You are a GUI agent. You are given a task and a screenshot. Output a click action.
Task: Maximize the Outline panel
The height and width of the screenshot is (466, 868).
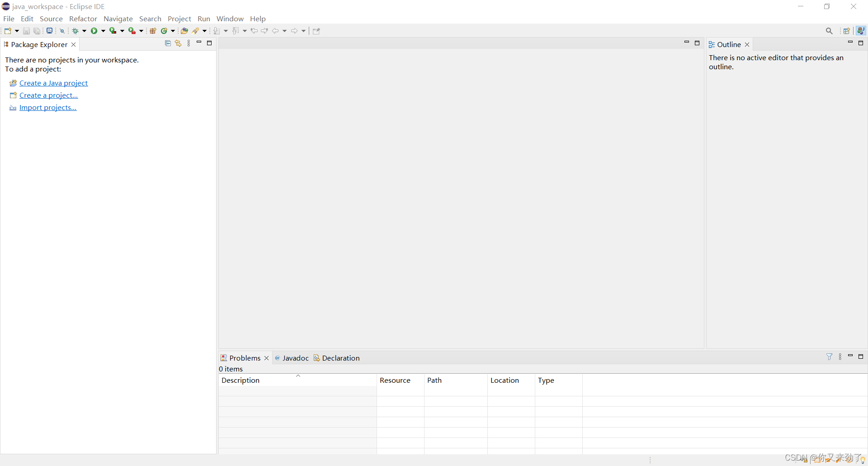point(861,43)
